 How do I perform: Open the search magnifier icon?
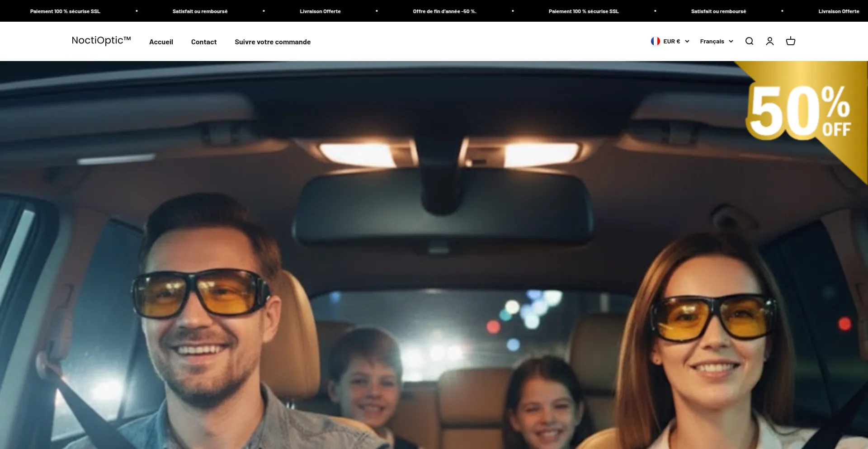tap(749, 41)
